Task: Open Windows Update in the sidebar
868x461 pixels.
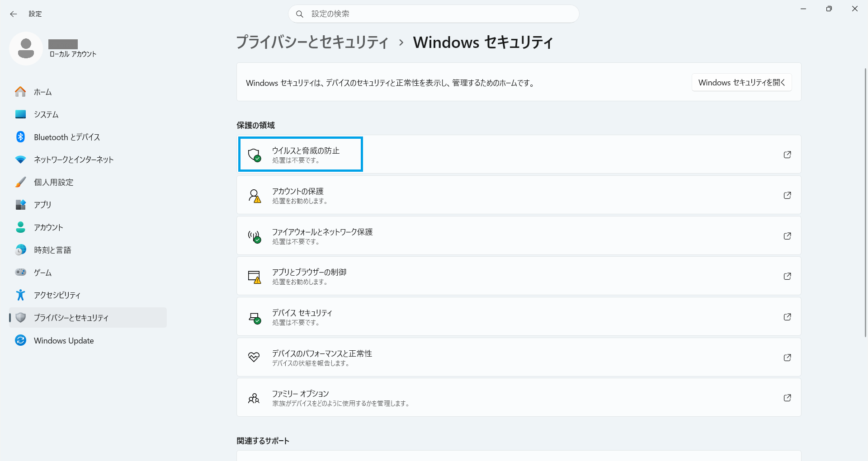Action: tap(64, 341)
